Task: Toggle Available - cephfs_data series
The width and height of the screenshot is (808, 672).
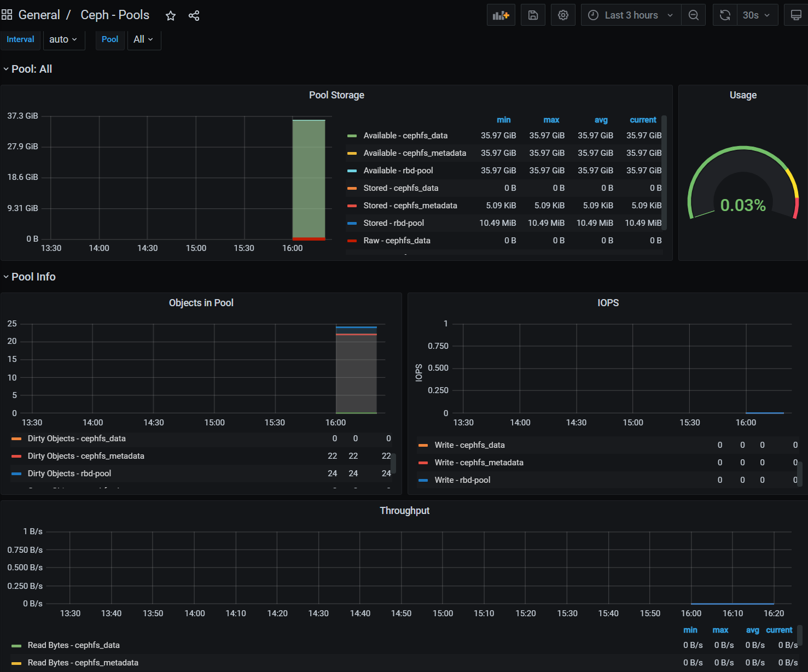Action: [405, 136]
